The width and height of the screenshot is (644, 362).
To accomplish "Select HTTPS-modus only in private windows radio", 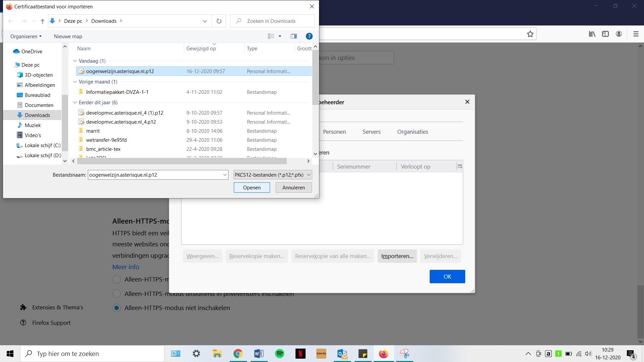I will pos(117,294).
